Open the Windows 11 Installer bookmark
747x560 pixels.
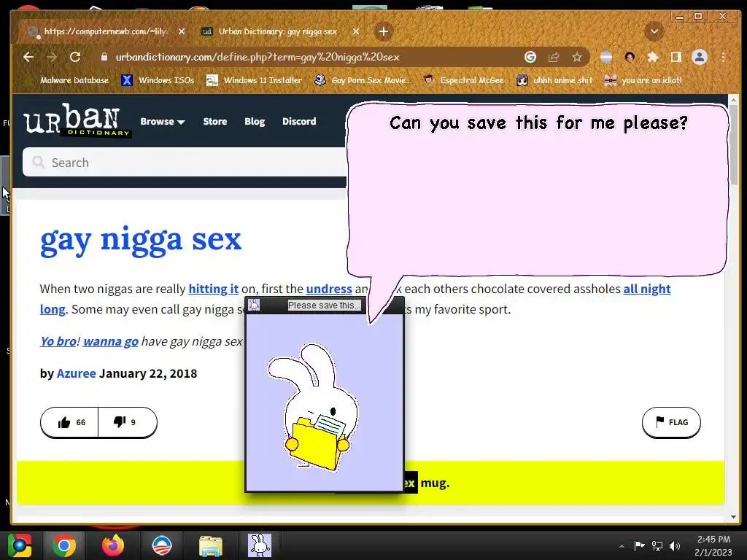click(x=255, y=80)
